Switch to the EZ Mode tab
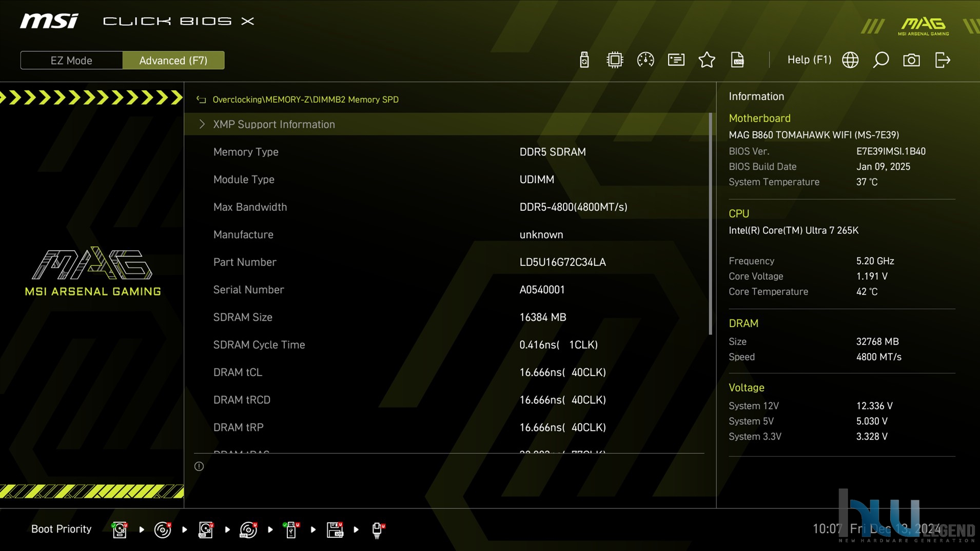980x551 pixels. pos(71,61)
